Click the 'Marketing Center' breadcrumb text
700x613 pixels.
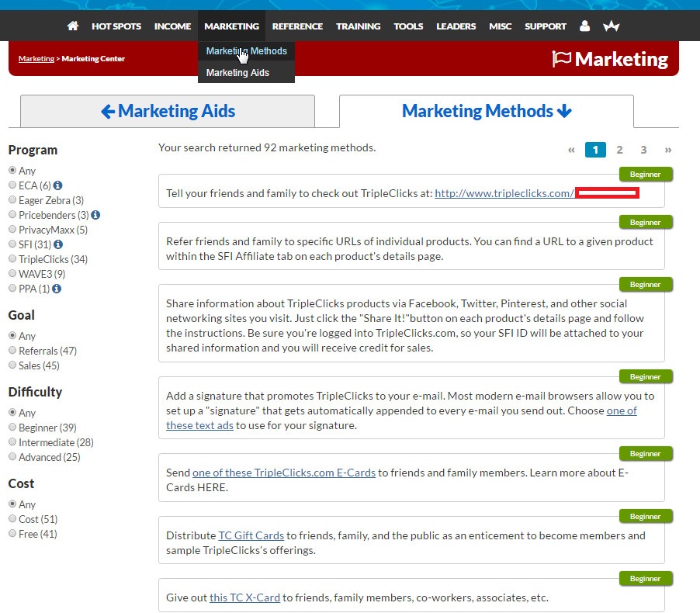pyautogui.click(x=93, y=58)
